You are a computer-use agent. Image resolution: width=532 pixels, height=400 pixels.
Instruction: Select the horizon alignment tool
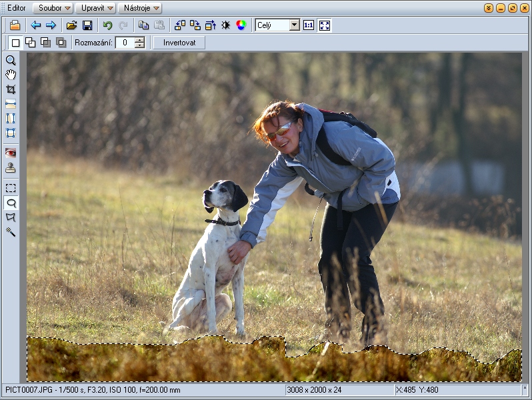pyautogui.click(x=11, y=104)
